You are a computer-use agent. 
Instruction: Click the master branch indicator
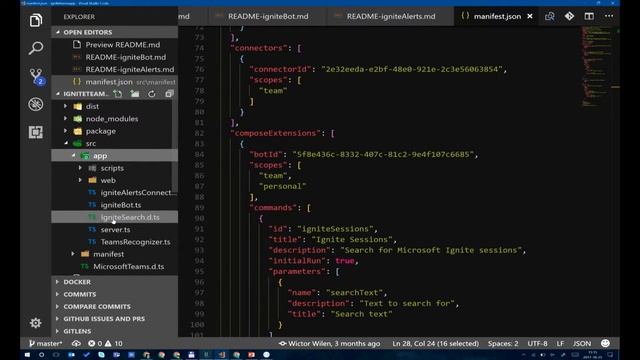point(45,344)
